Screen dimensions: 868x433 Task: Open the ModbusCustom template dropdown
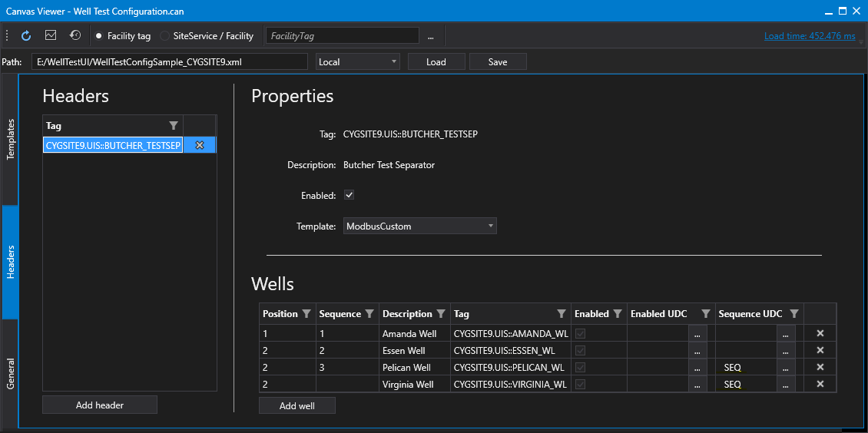pos(420,226)
